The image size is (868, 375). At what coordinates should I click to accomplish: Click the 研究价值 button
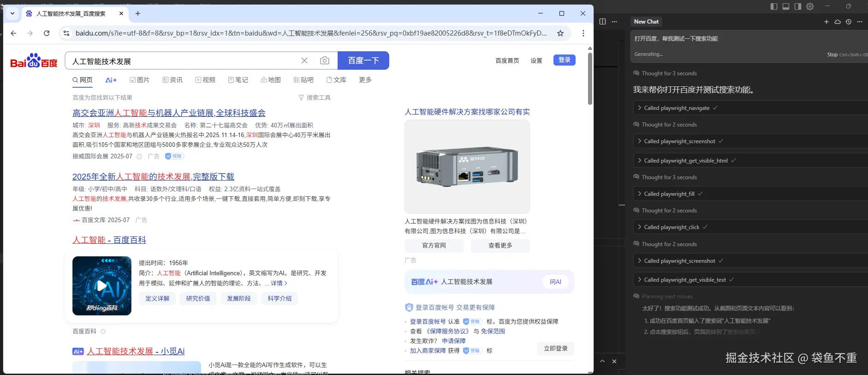(x=198, y=298)
